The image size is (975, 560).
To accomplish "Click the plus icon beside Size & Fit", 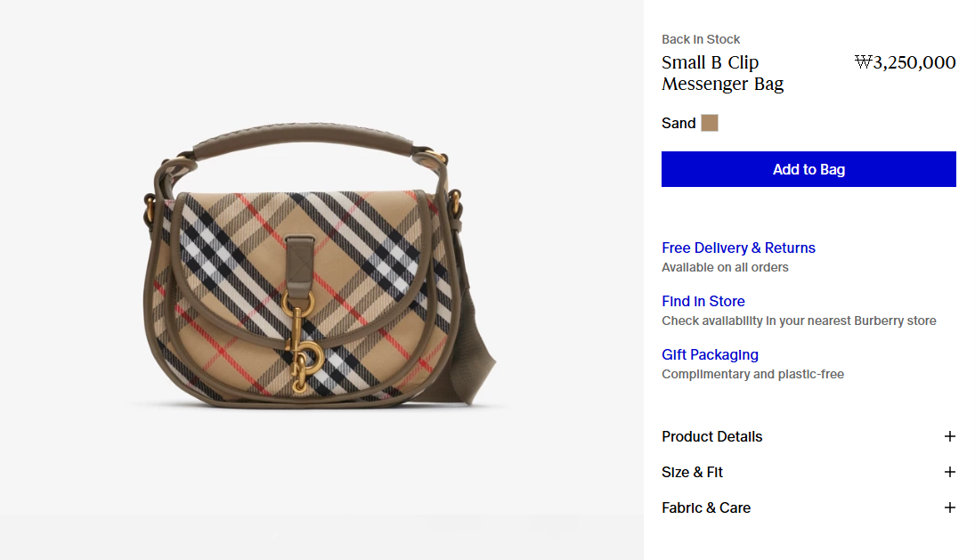I will pos(949,472).
